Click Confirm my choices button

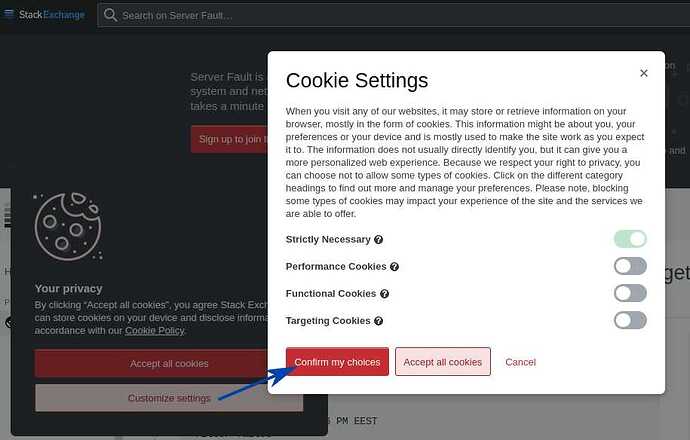point(337,362)
